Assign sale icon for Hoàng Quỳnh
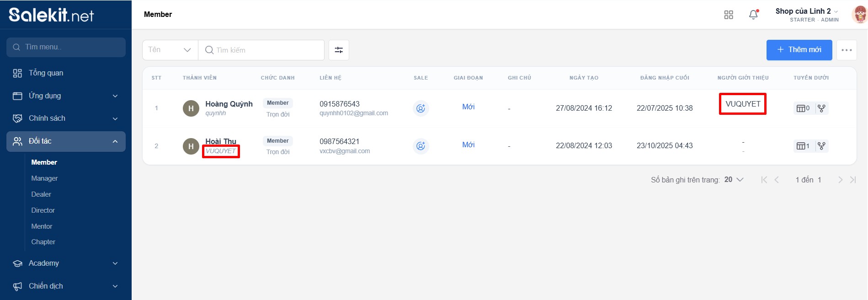Image resolution: width=868 pixels, height=300 pixels. [421, 108]
